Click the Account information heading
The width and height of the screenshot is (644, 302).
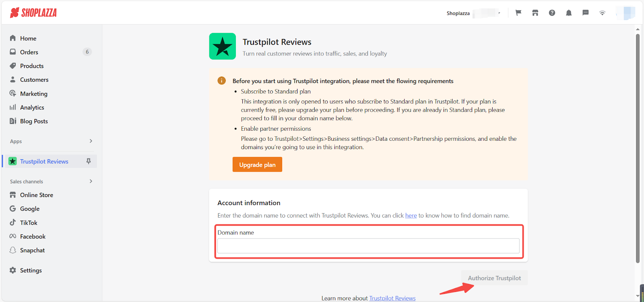click(249, 203)
